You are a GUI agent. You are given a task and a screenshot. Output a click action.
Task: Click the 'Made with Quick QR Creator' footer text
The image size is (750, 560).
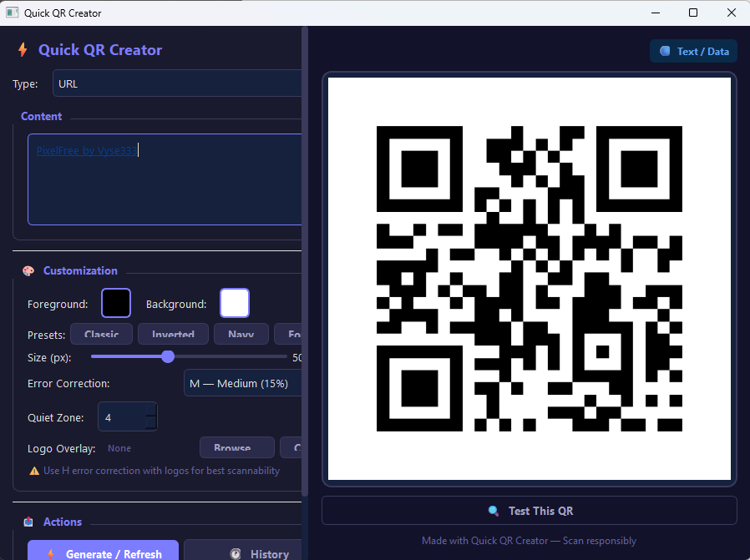(529, 541)
